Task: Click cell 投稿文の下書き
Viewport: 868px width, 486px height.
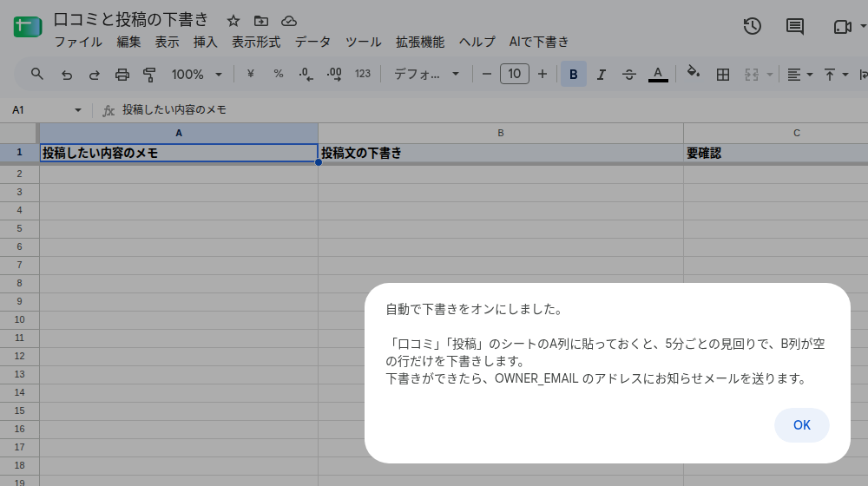Action: 501,153
